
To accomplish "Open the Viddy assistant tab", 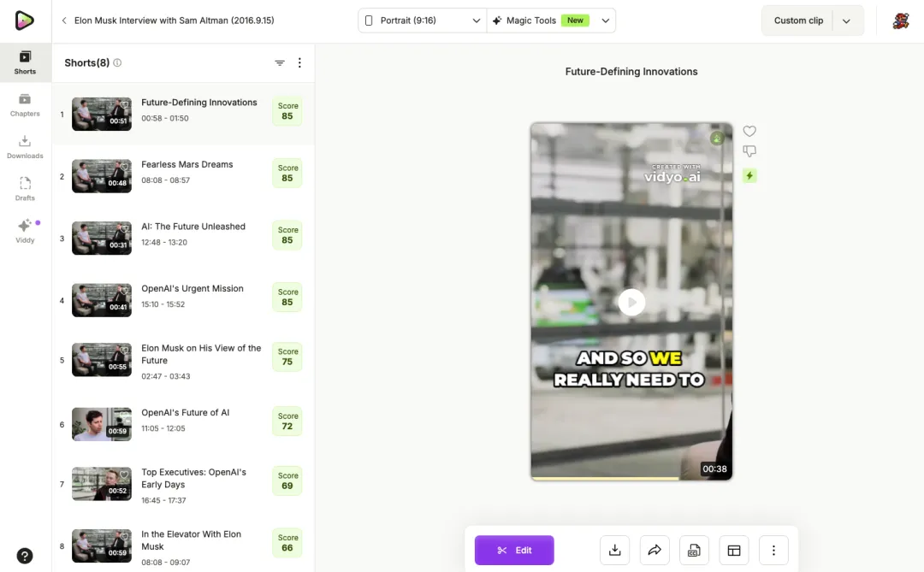I will click(25, 232).
